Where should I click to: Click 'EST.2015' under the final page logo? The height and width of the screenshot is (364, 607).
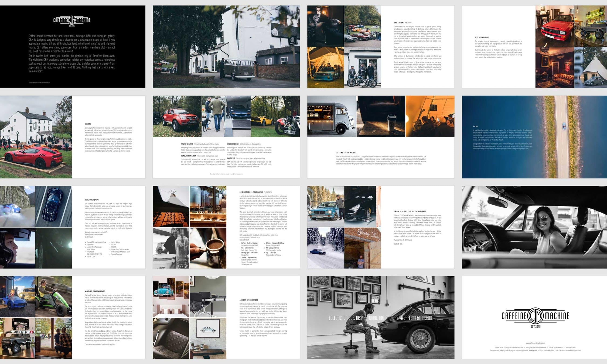point(535,327)
